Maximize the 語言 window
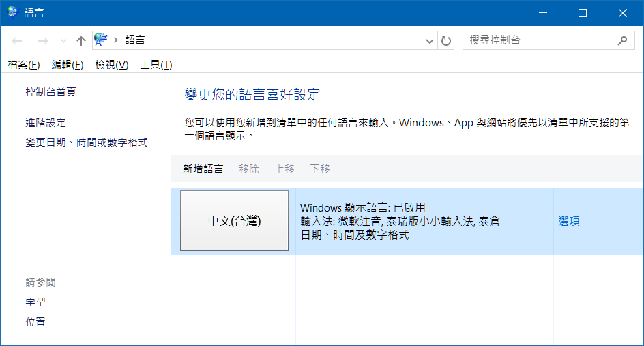Screen dimensions: 644x346 pyautogui.click(x=583, y=13)
